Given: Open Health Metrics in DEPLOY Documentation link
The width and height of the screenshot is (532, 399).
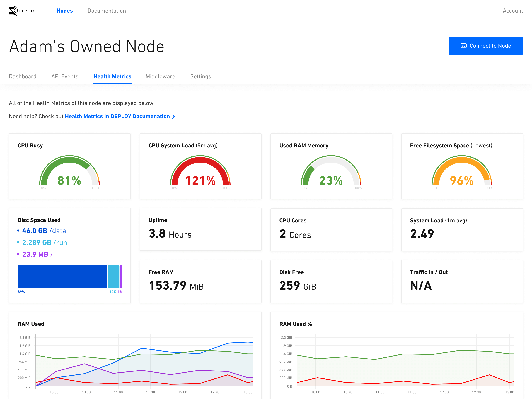Looking at the screenshot, I should [x=117, y=116].
